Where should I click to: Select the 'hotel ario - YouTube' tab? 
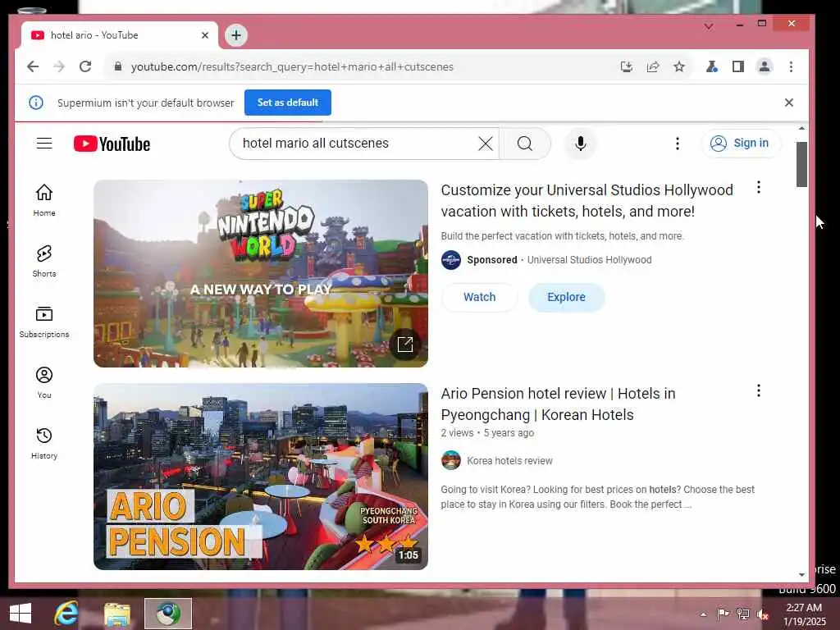pos(120,35)
